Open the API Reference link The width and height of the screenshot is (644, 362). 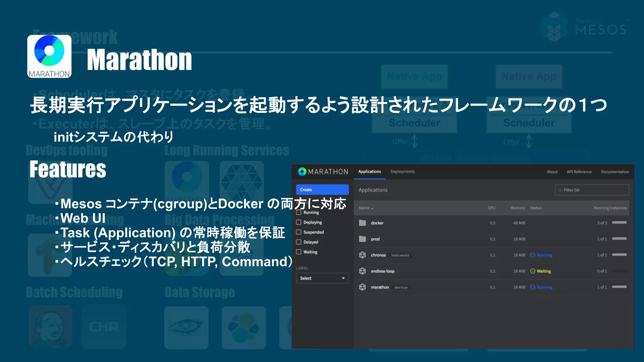(579, 172)
